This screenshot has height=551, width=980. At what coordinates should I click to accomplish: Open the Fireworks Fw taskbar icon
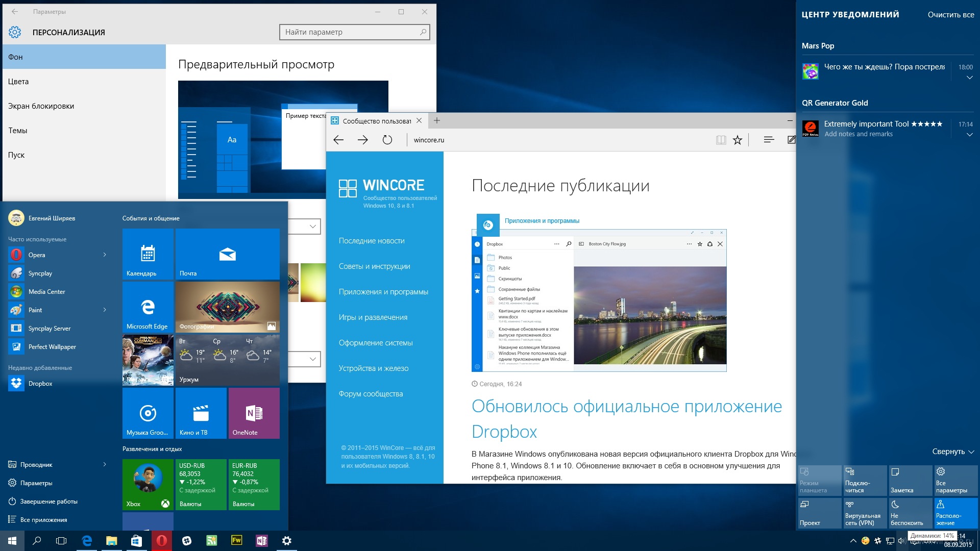click(236, 540)
